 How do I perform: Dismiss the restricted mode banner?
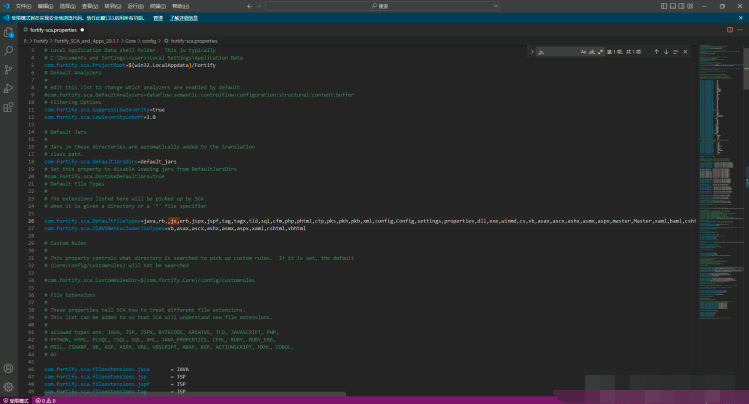coord(741,18)
